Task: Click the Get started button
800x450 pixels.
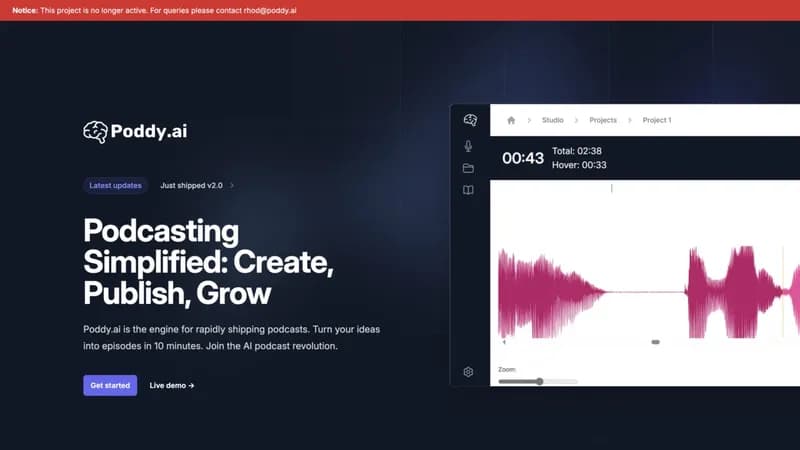Action: [110, 385]
